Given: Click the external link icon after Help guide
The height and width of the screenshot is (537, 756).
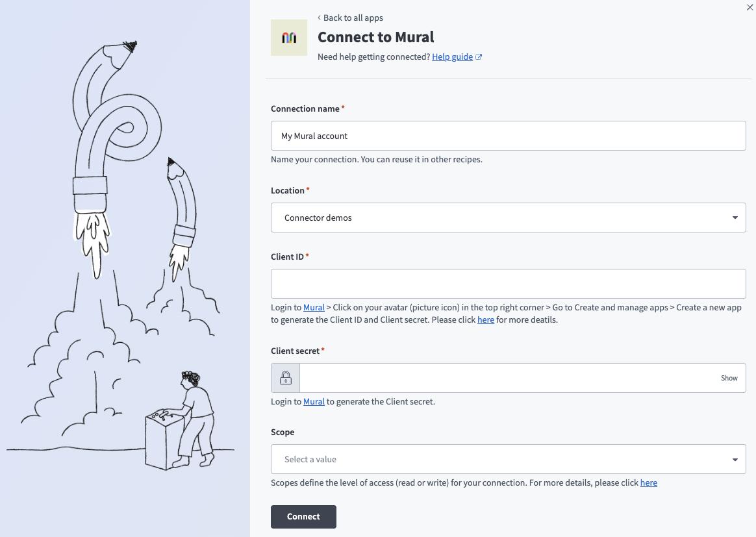Looking at the screenshot, I should (479, 57).
